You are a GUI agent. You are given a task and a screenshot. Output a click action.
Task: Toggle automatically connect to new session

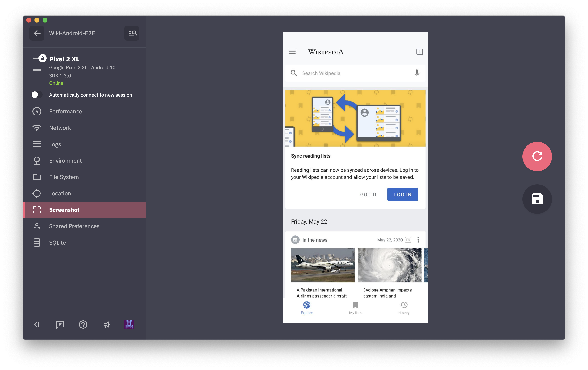coord(37,95)
